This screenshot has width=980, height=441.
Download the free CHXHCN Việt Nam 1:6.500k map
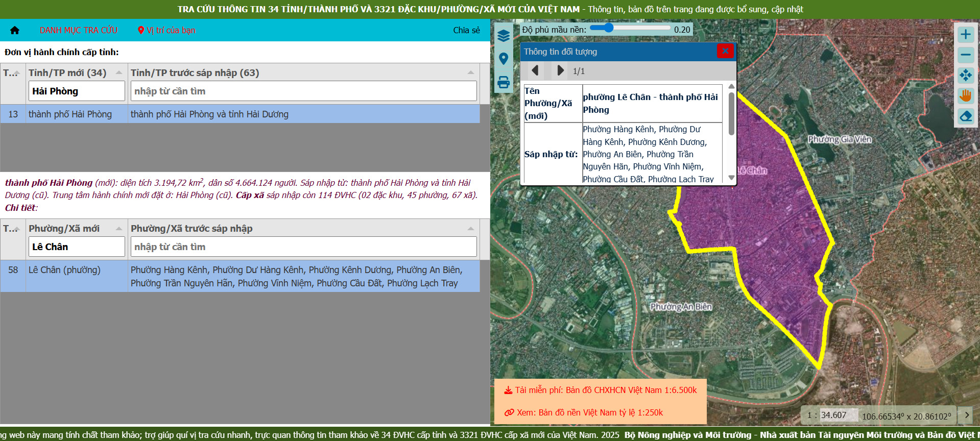click(601, 390)
